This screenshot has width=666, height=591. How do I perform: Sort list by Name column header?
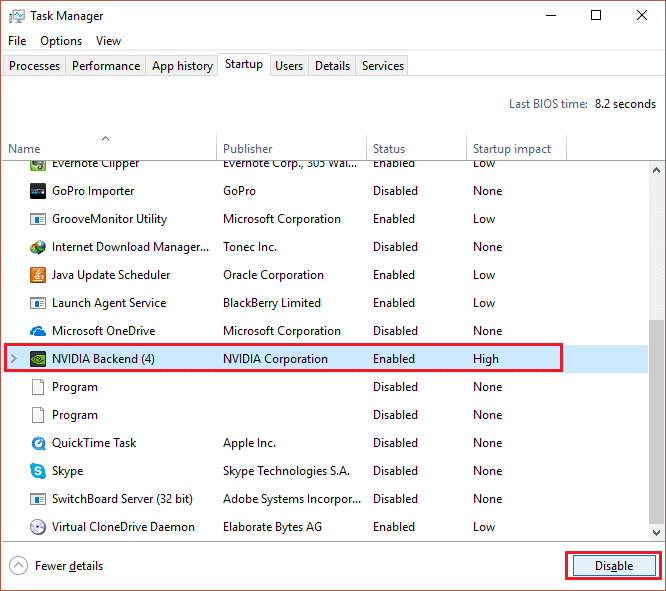(24, 149)
